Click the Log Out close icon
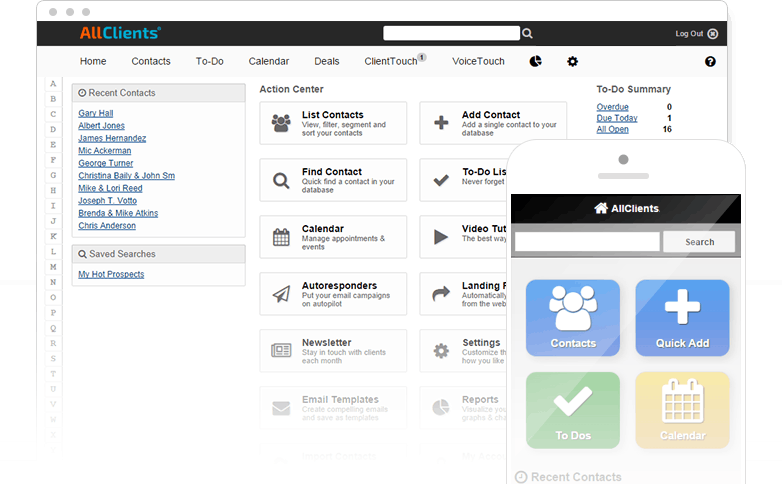This screenshot has width=782, height=484. coord(713,34)
